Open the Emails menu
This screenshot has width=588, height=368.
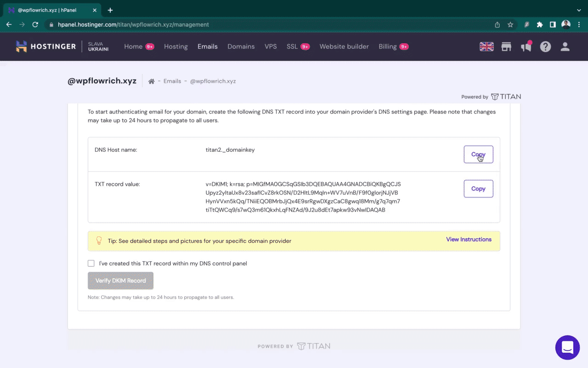pos(208,46)
